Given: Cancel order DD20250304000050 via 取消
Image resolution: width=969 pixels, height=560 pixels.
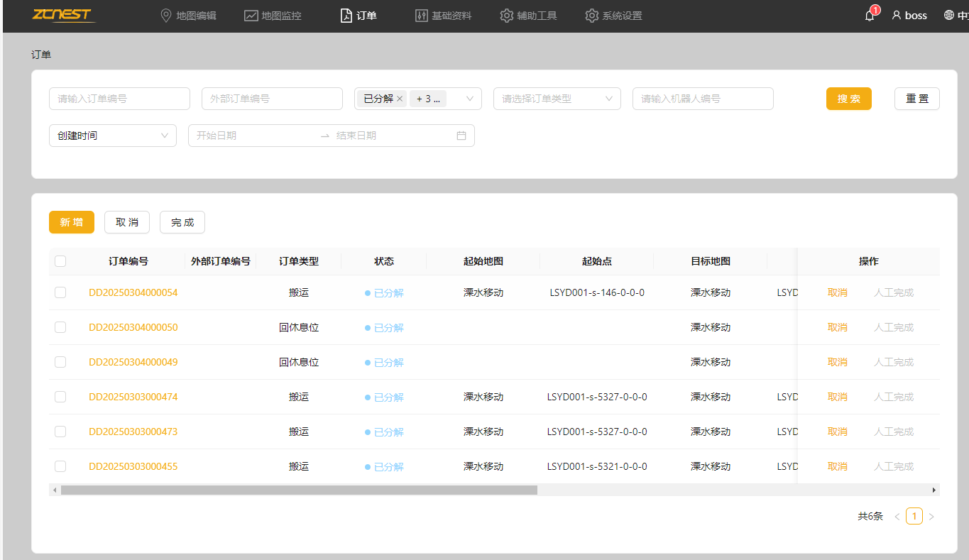Looking at the screenshot, I should pyautogui.click(x=838, y=327).
